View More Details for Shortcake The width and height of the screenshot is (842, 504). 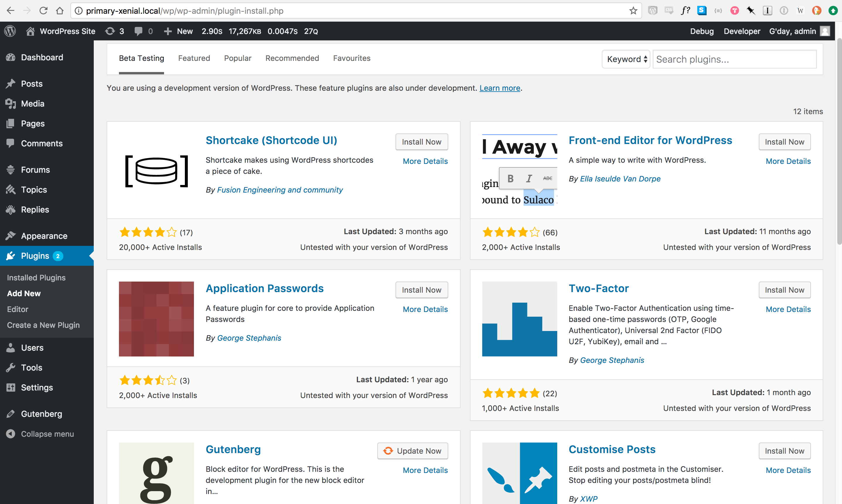tap(425, 161)
